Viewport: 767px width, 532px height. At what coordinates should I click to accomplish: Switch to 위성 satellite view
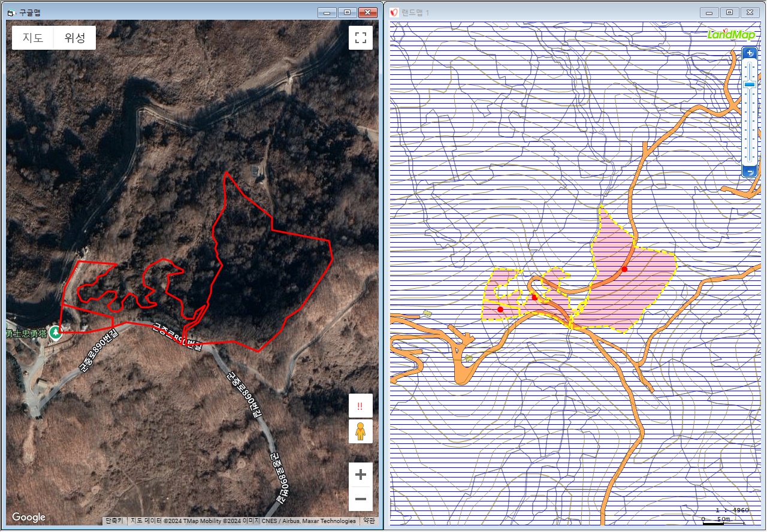coord(75,38)
